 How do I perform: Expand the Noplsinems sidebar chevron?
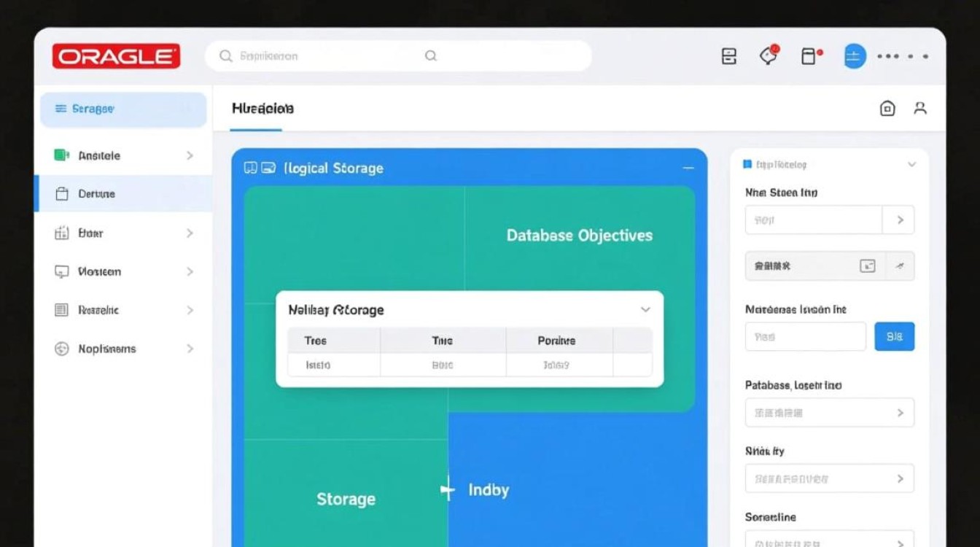(x=190, y=349)
